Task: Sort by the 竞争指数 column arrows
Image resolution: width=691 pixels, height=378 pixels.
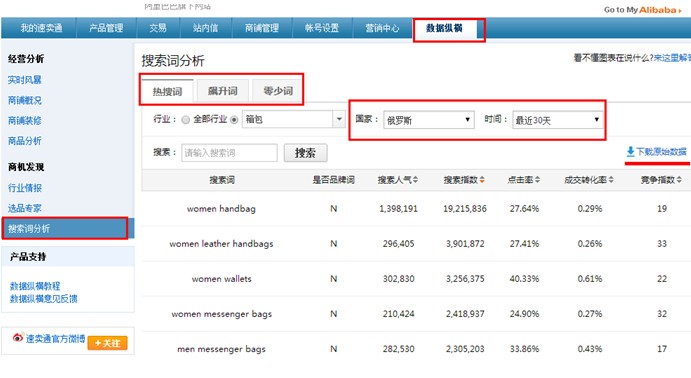Action: pos(679,180)
